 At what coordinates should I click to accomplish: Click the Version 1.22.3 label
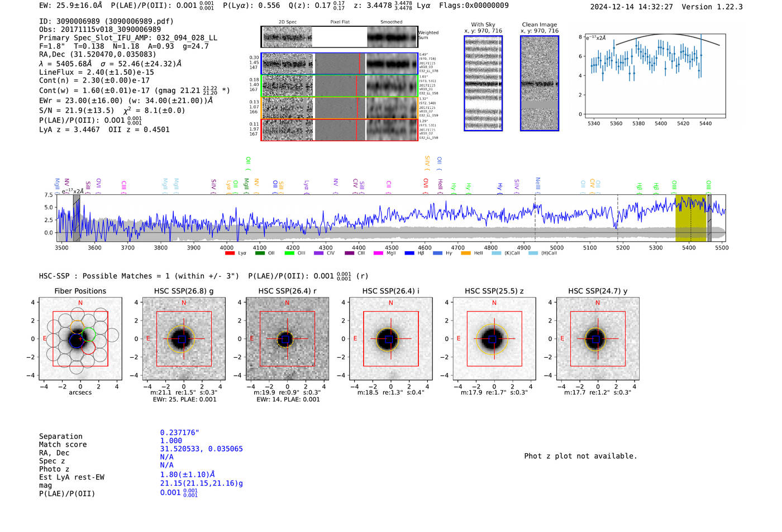(x=712, y=7)
